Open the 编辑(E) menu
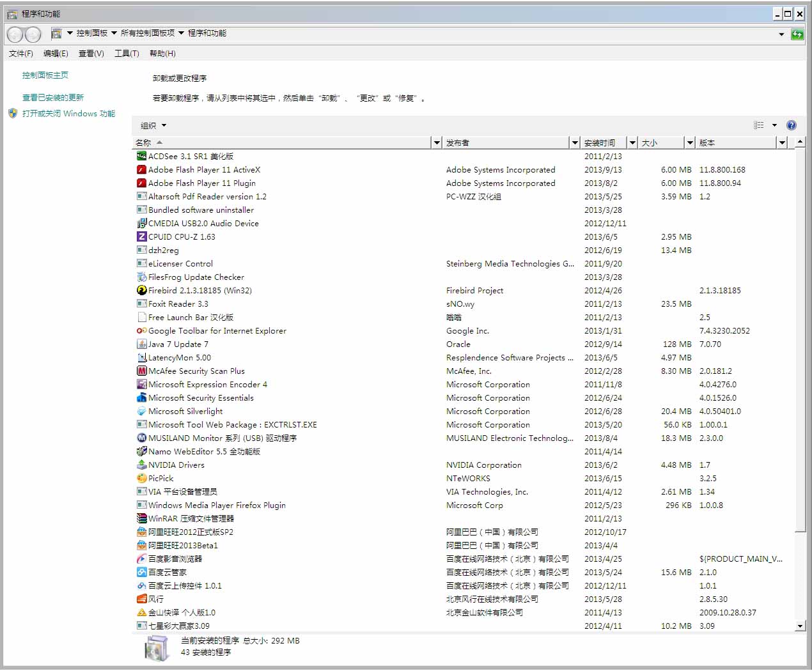Screen dimensions: 812x671 pyautogui.click(x=56, y=54)
